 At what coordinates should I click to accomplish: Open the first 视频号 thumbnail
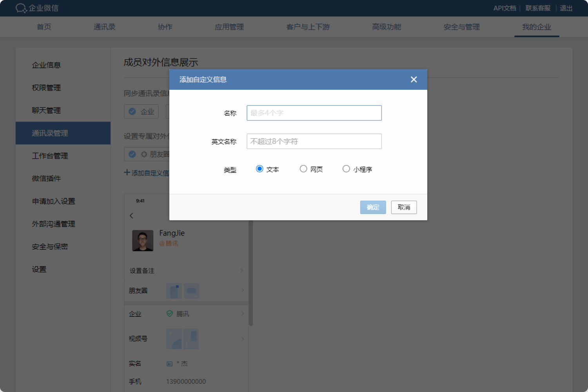click(174, 339)
